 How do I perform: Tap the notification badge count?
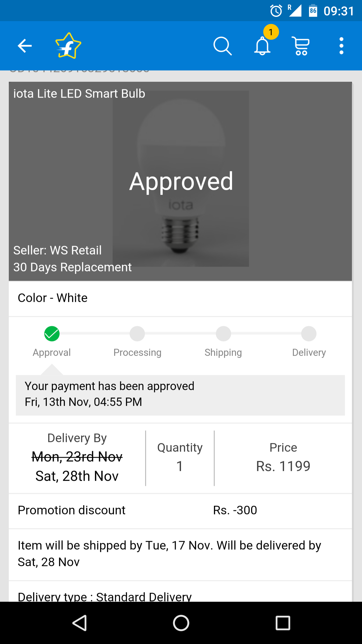click(x=271, y=32)
